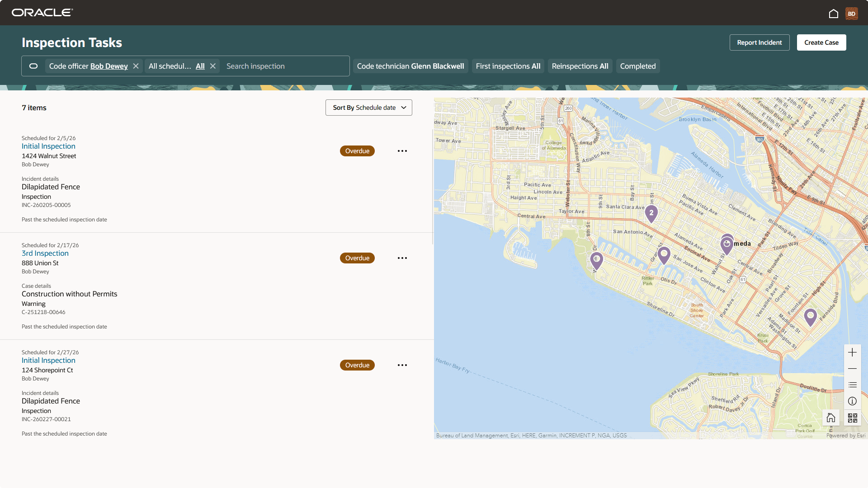The image size is (868, 488).
Task: Enable the Completed filter
Action: (x=637, y=66)
